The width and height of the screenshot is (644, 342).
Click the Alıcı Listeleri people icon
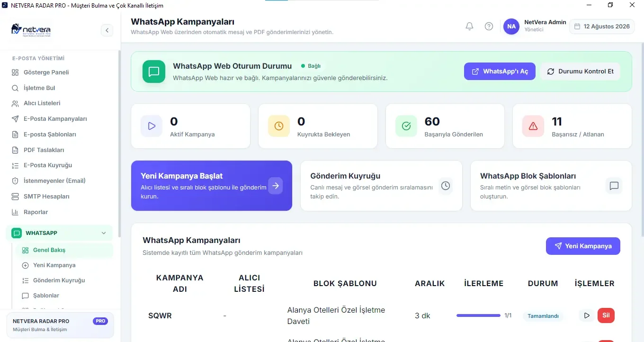point(15,103)
